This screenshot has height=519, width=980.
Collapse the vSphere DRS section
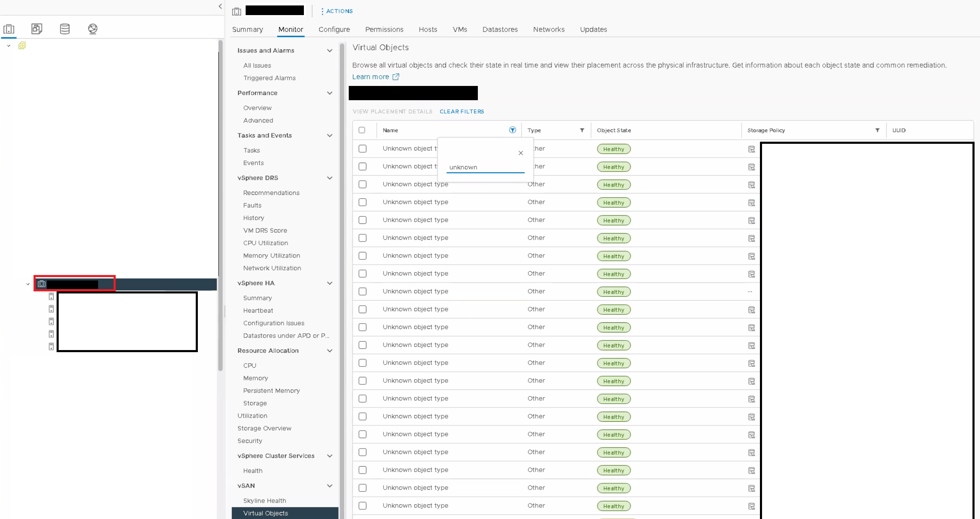point(329,178)
